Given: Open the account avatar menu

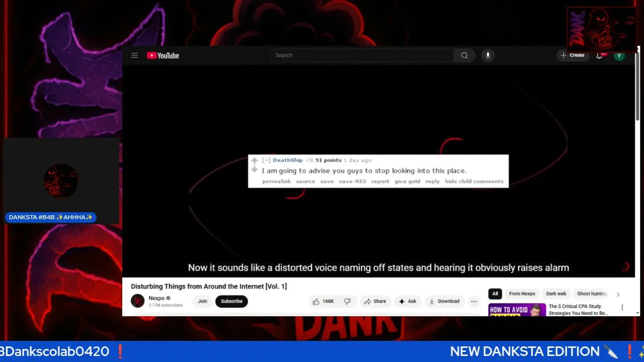Looking at the screenshot, I should click(x=619, y=55).
